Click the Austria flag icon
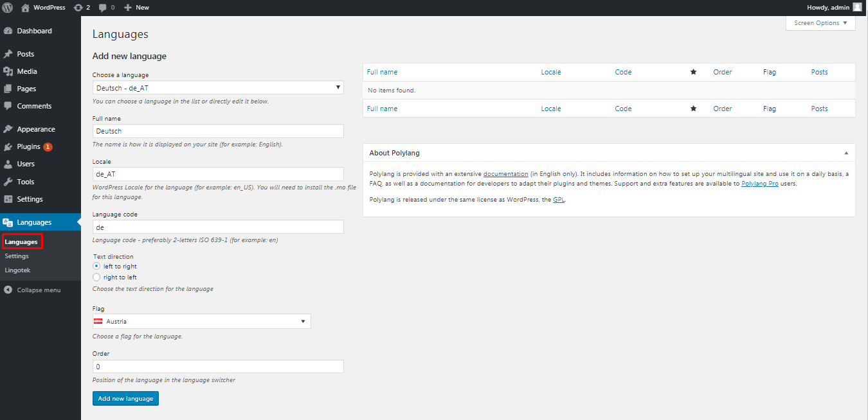This screenshot has height=420, width=868. click(x=99, y=321)
